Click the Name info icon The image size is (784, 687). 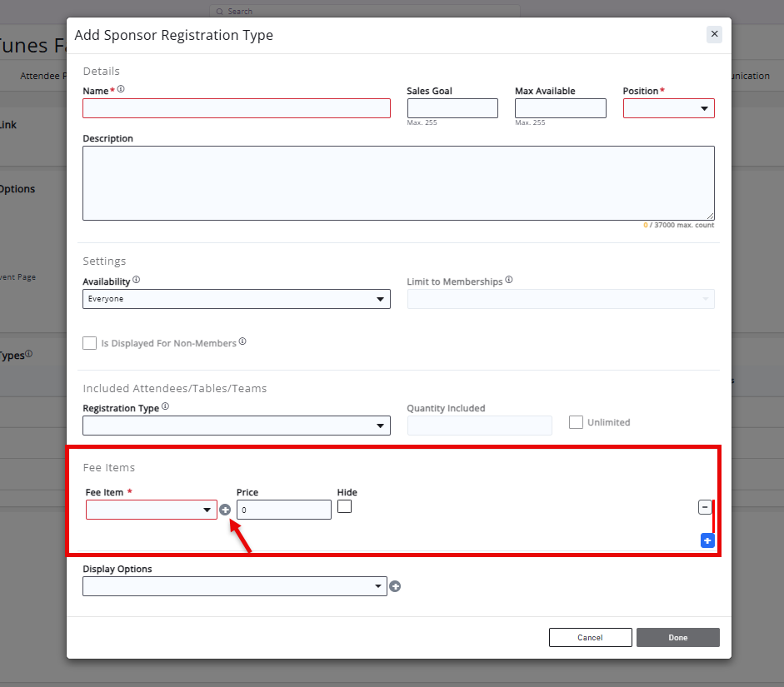121,89
